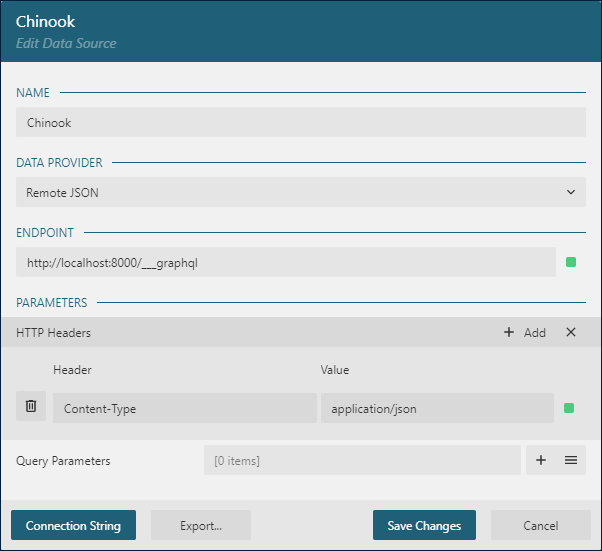Save Changes to the data source
The image size is (602, 551).
point(424,525)
